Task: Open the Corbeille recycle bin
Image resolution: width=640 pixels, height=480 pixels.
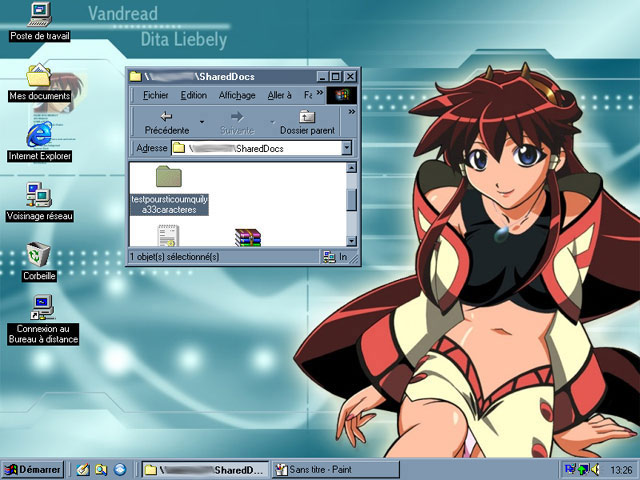Action: (39, 255)
